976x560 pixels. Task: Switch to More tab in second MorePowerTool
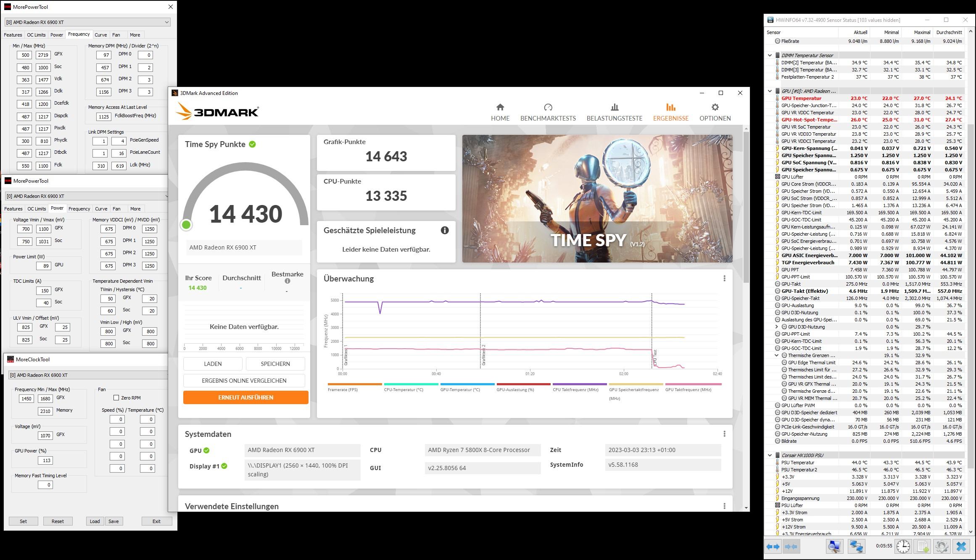[135, 209]
